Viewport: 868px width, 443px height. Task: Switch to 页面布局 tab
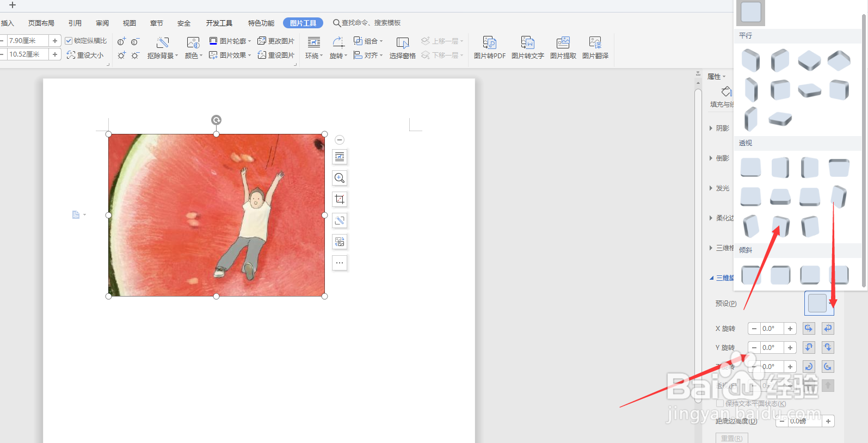pos(41,23)
